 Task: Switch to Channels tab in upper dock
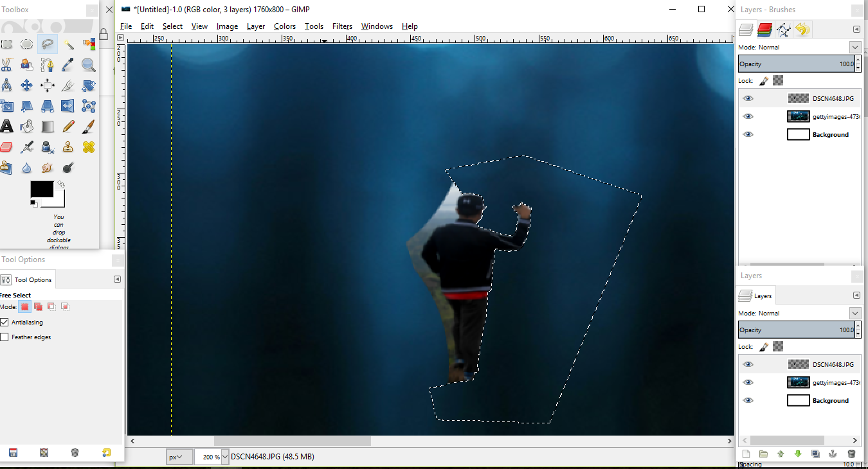764,29
